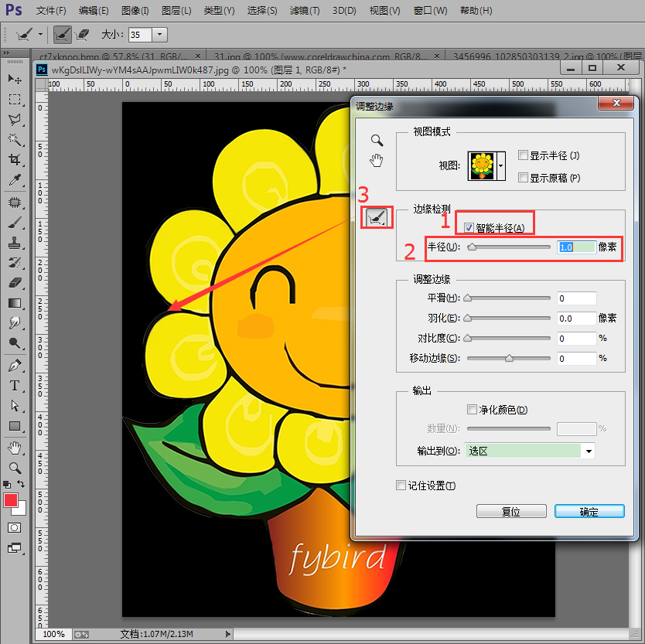The width and height of the screenshot is (645, 644).
Task: Click Hand tool in Refine Edge dialog
Action: point(376,160)
